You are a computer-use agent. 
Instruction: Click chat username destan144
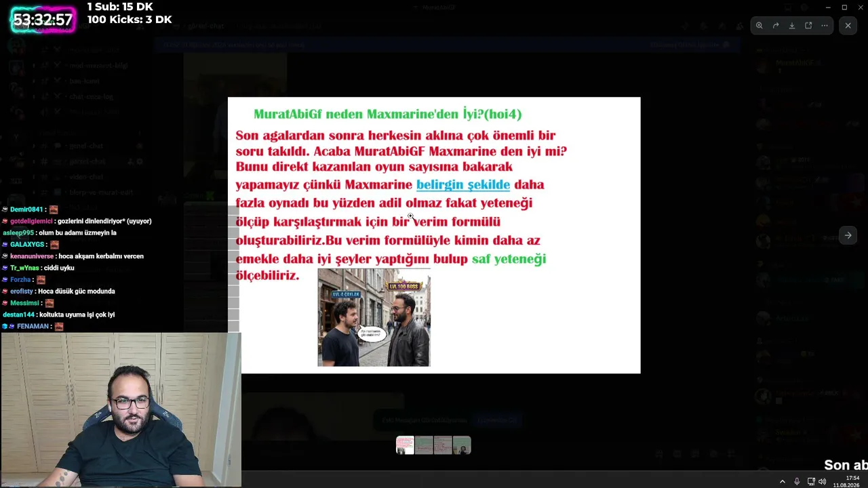(18, 314)
